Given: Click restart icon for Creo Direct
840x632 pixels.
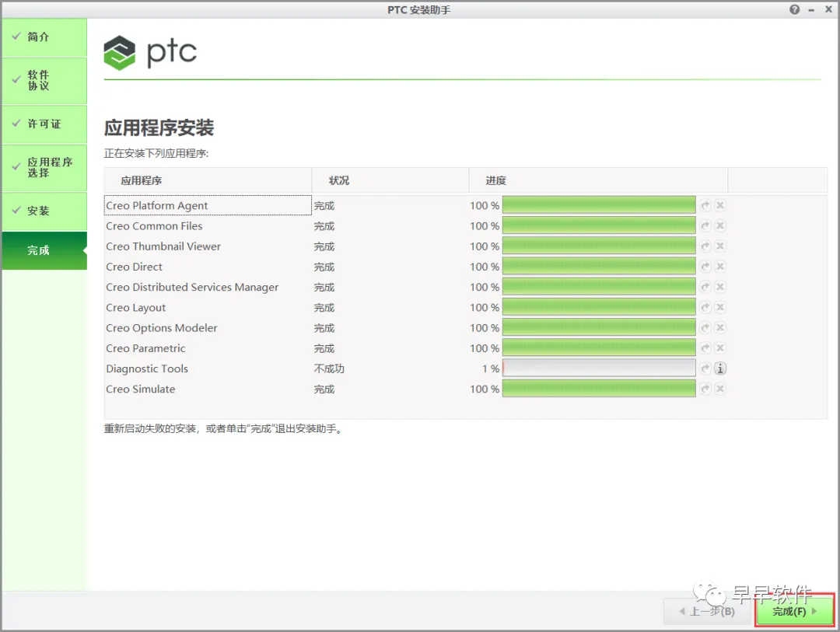Looking at the screenshot, I should (x=705, y=266).
